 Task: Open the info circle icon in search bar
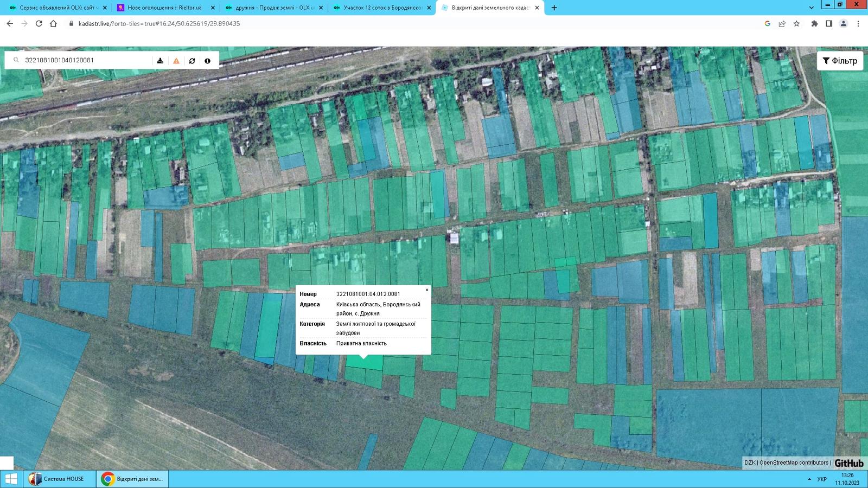[207, 61]
